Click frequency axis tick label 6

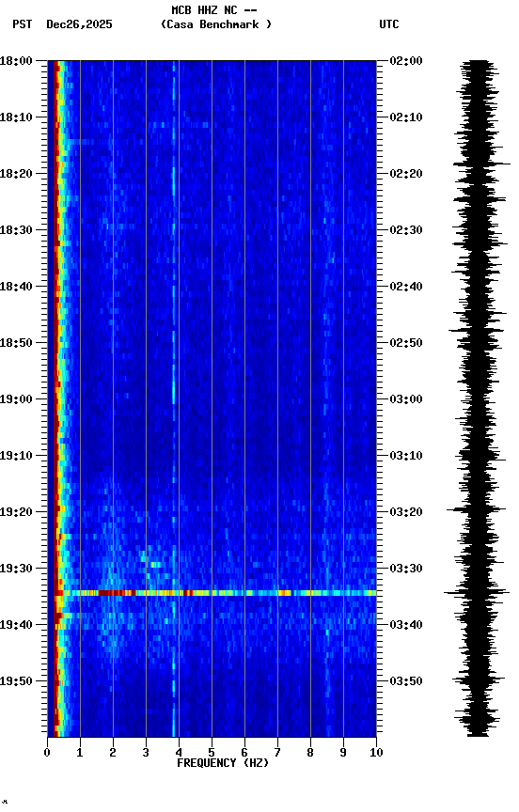point(244,753)
